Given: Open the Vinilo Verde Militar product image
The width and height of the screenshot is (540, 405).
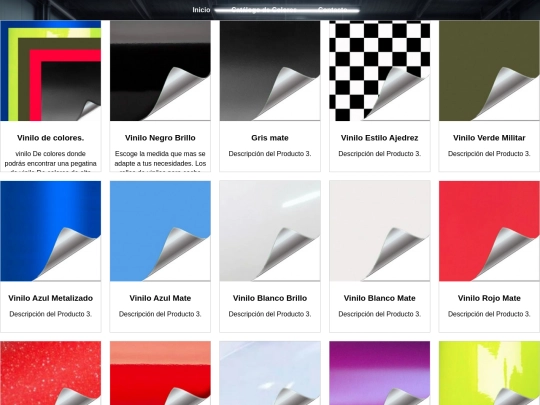Looking at the screenshot, I should (x=489, y=71).
